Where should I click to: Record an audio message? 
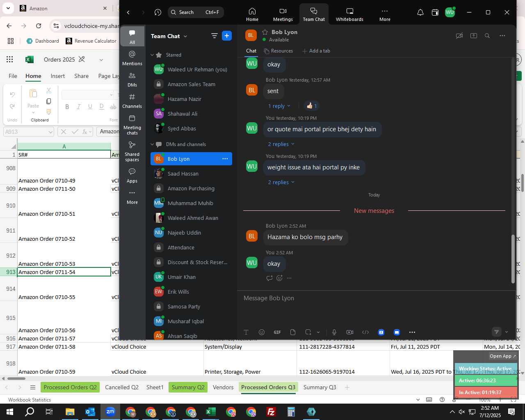pyautogui.click(x=334, y=332)
